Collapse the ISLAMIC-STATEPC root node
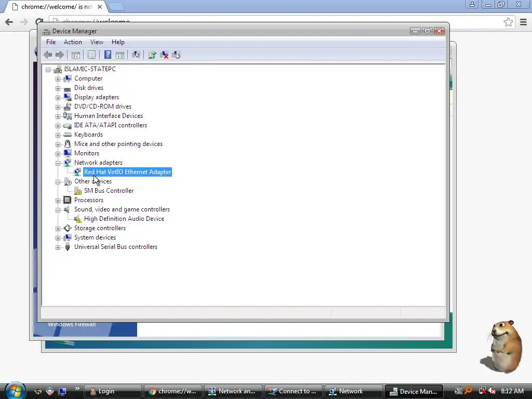532x399 pixels. [48, 70]
